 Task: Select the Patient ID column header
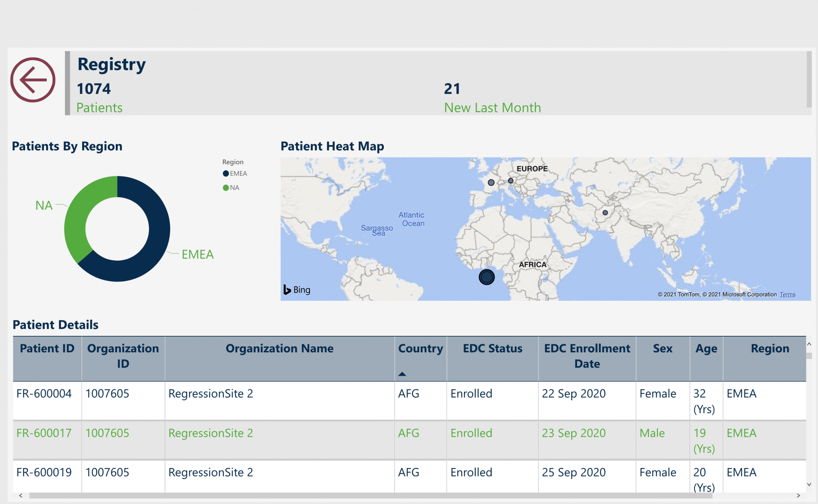click(x=46, y=348)
